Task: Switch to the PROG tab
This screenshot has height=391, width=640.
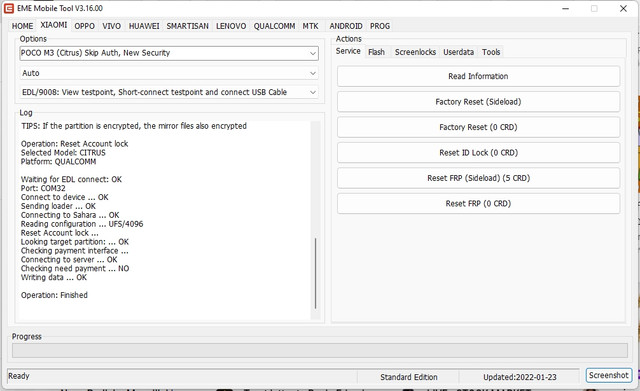Action: (x=380, y=26)
